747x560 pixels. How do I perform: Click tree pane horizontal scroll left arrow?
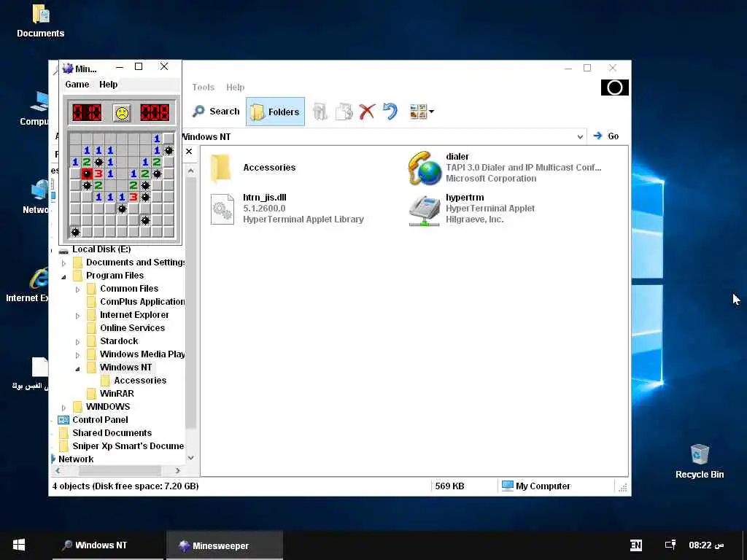58,470
